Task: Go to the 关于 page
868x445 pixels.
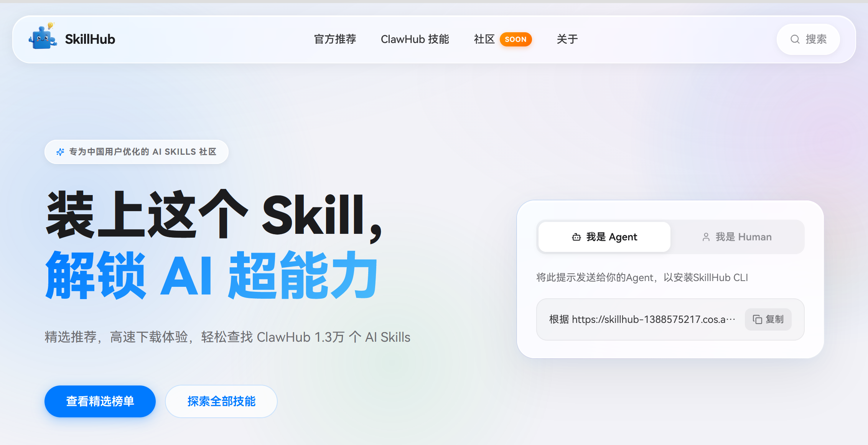Action: pyautogui.click(x=567, y=39)
